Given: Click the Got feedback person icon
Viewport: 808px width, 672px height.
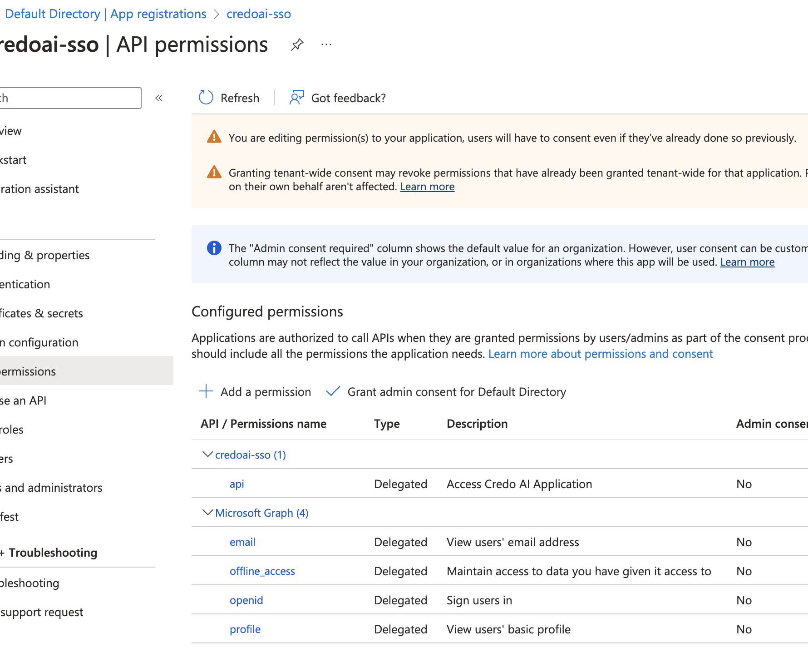Looking at the screenshot, I should point(297,98).
